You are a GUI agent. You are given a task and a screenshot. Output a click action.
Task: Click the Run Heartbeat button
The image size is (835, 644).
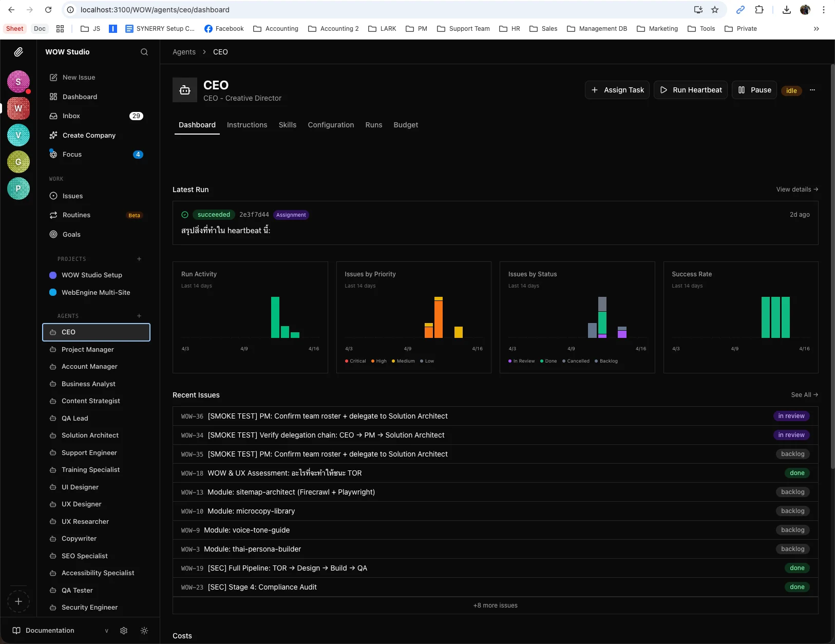[690, 90]
